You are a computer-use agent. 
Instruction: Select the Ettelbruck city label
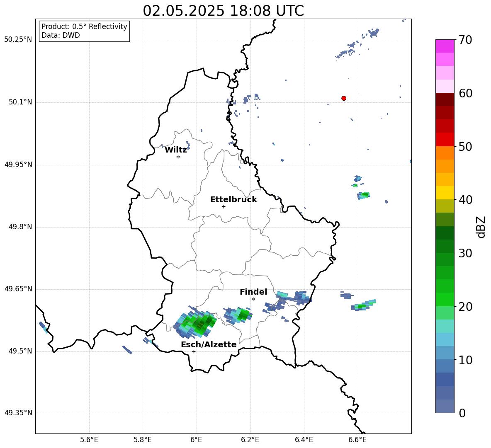[233, 200]
